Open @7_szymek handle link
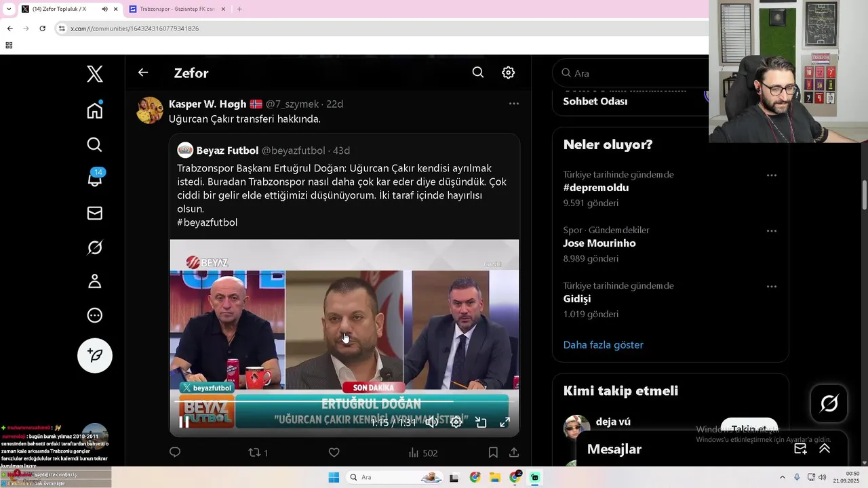 click(x=292, y=104)
